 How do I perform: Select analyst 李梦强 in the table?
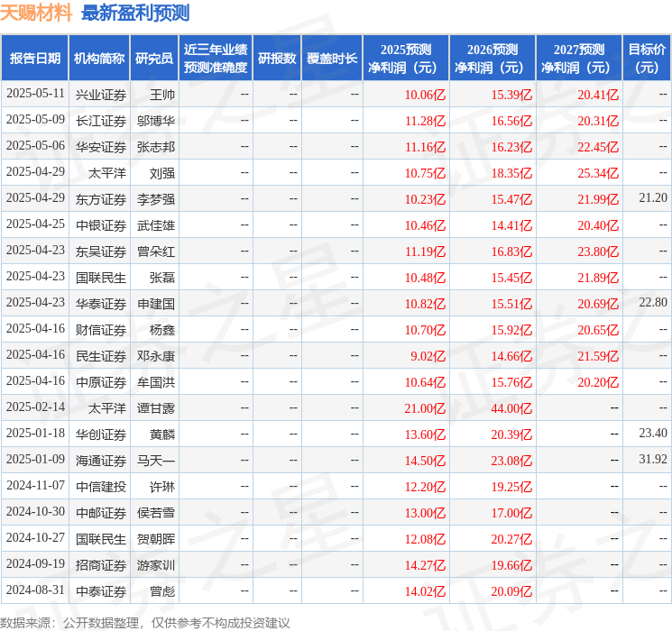pos(155,198)
